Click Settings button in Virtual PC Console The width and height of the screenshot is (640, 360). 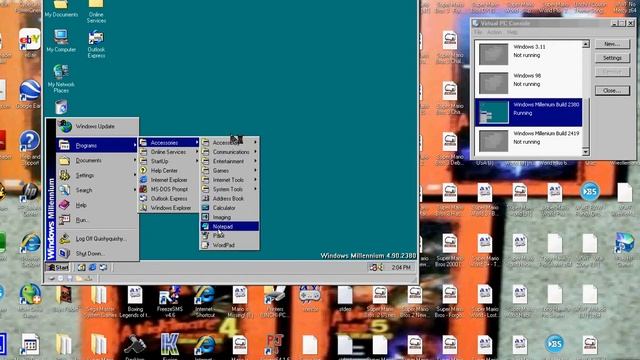coord(612,58)
